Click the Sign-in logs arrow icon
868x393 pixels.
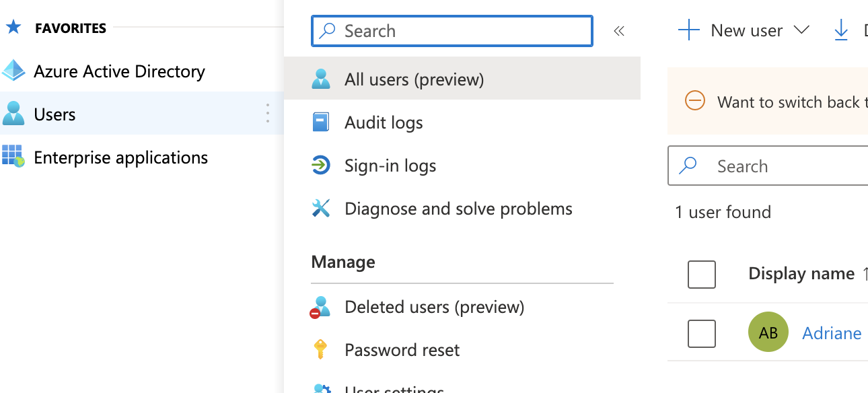(321, 165)
